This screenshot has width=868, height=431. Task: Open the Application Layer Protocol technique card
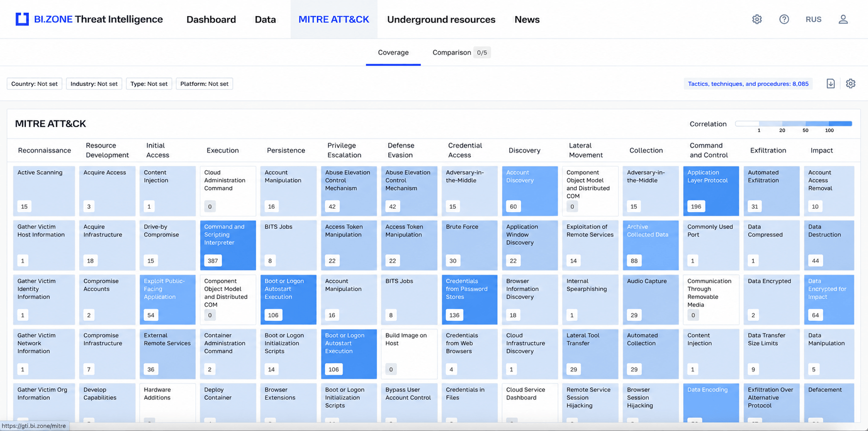[711, 191]
